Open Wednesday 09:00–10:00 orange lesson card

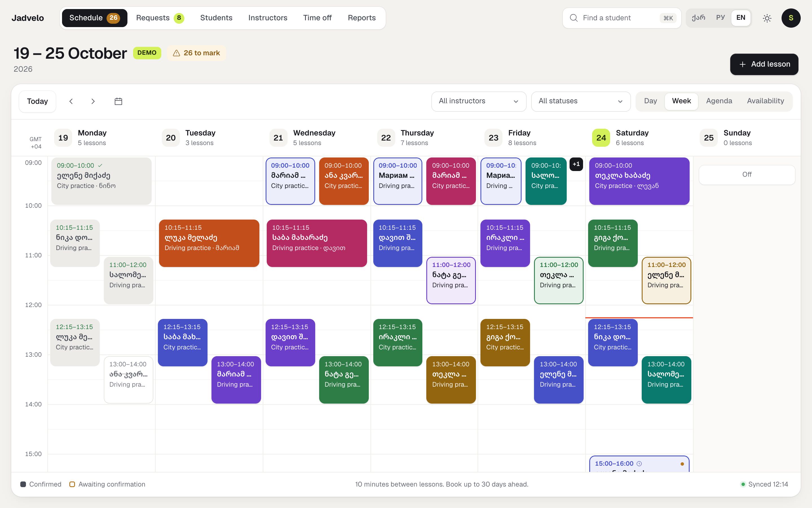pos(344,181)
